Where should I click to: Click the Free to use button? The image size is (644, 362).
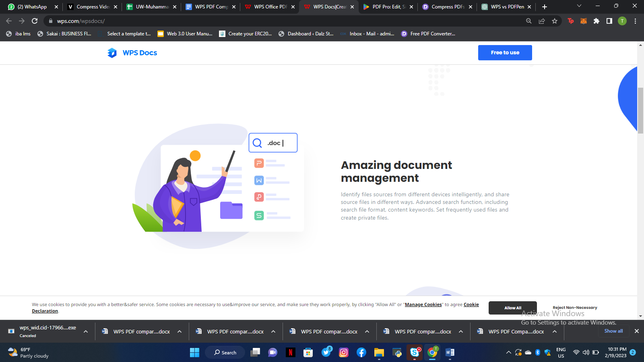[505, 53]
